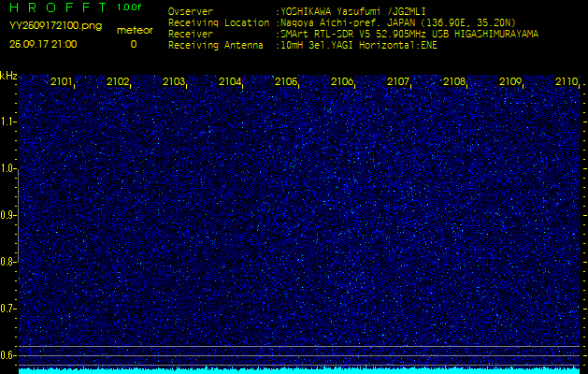Click the date stamp 25.09.17 21:00
The height and width of the screenshot is (374, 588).
43,44
